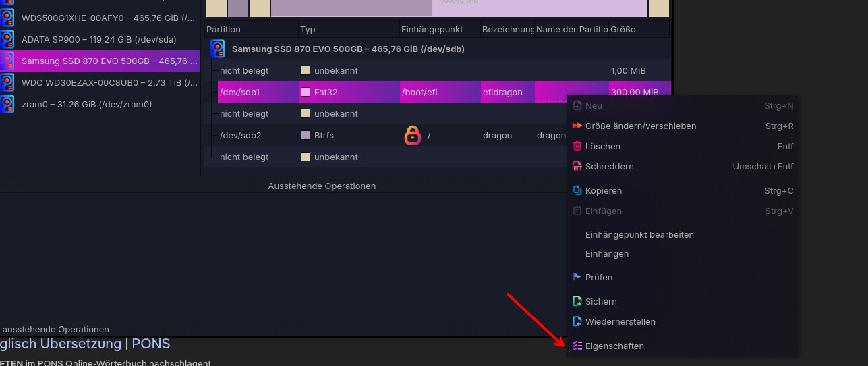
Task: Click the Wiederherstellen restore icon
Action: [x=577, y=321]
